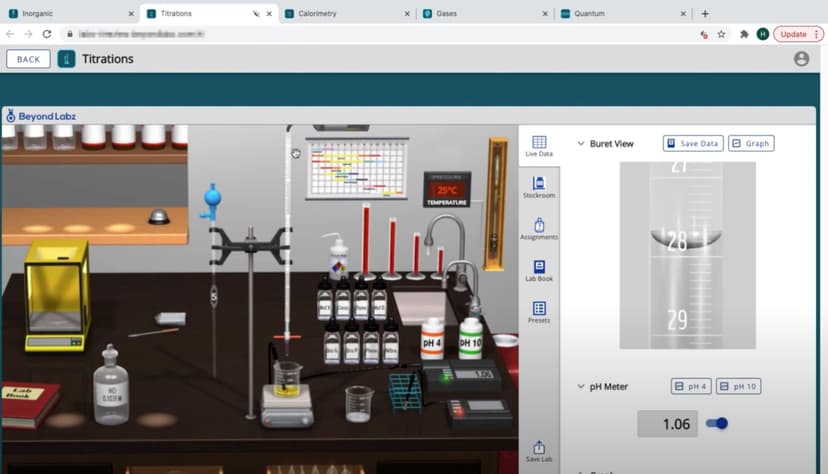
Task: Calibrate with the pH 10 button
Action: pos(738,386)
